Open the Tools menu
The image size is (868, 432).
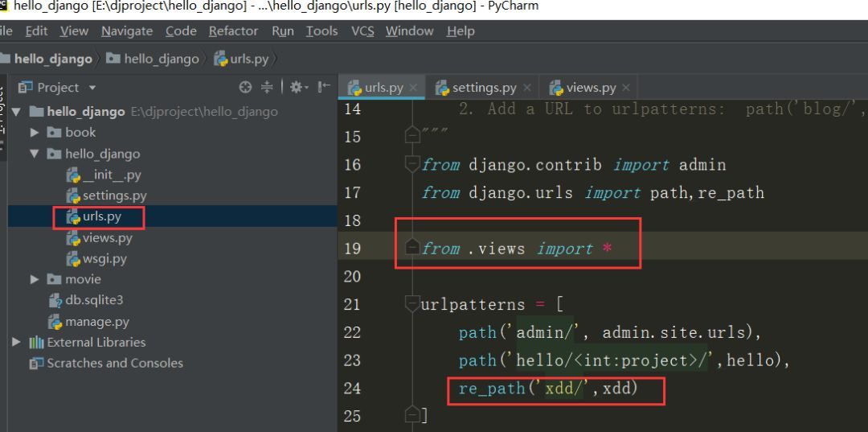[321, 31]
